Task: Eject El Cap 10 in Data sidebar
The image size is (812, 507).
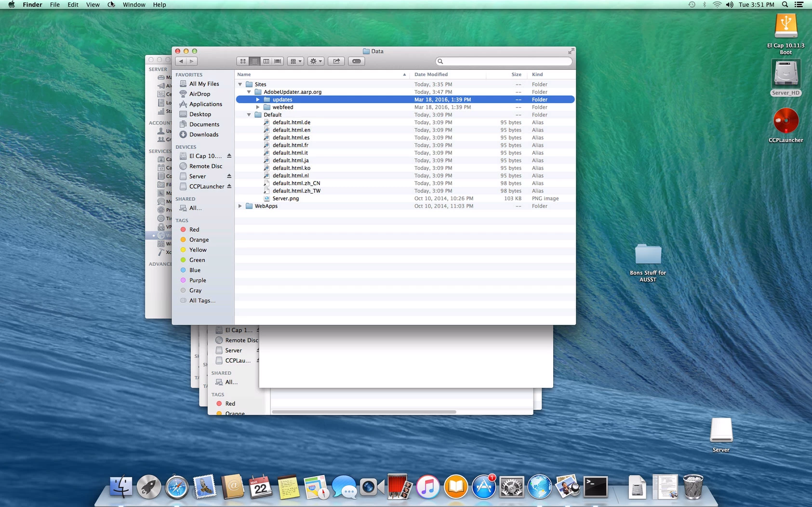Action: pos(229,156)
